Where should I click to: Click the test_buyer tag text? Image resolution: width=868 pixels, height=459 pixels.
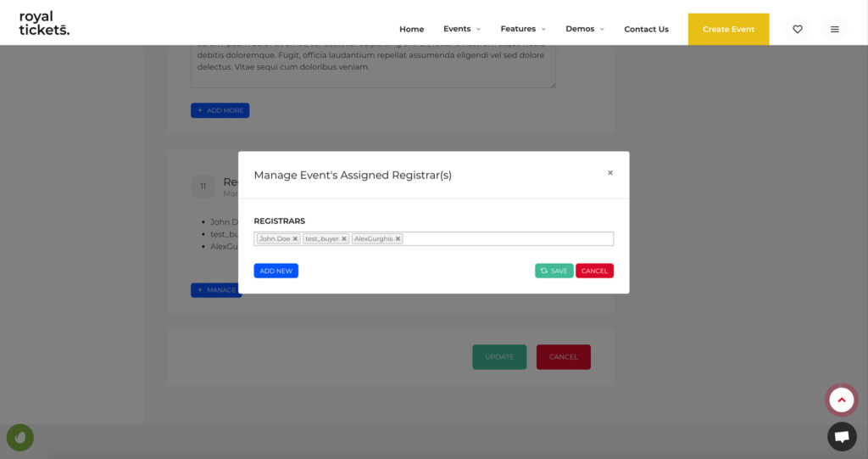coord(321,239)
